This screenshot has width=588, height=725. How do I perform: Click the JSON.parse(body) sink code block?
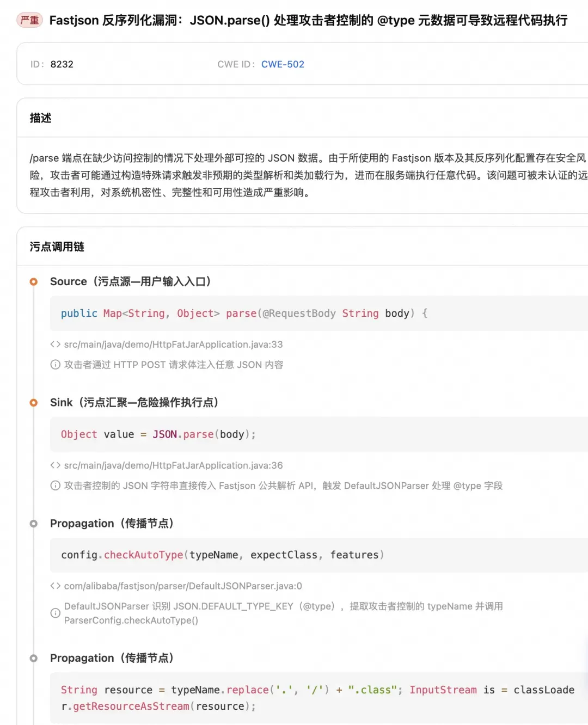tap(319, 434)
